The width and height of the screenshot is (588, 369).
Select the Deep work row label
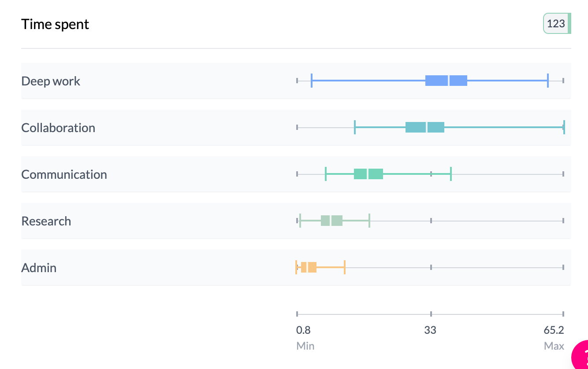[x=51, y=81]
